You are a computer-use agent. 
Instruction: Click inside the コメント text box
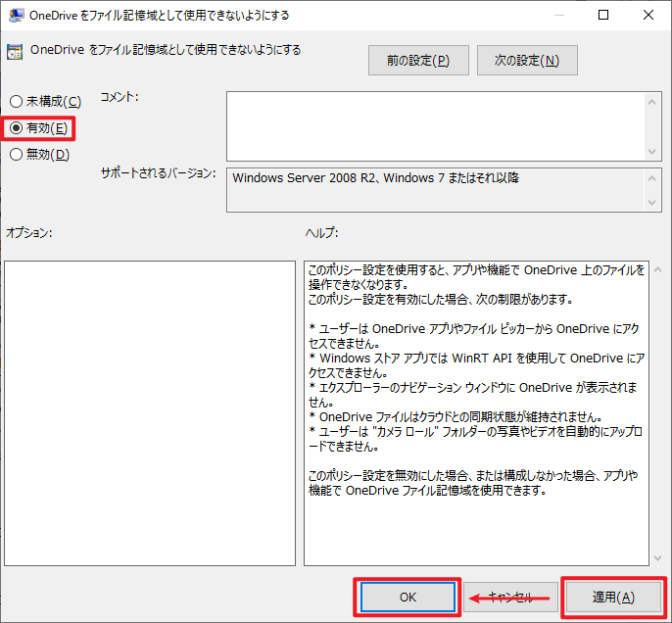point(435,126)
